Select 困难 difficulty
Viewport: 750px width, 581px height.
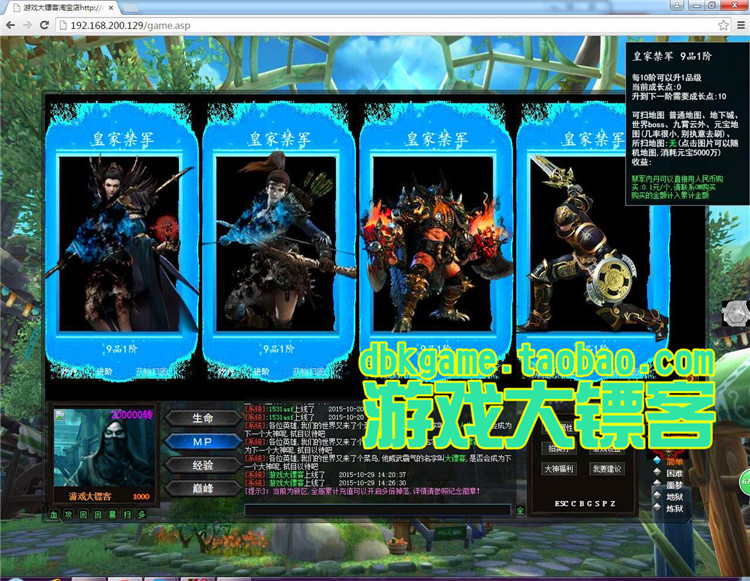click(675, 473)
